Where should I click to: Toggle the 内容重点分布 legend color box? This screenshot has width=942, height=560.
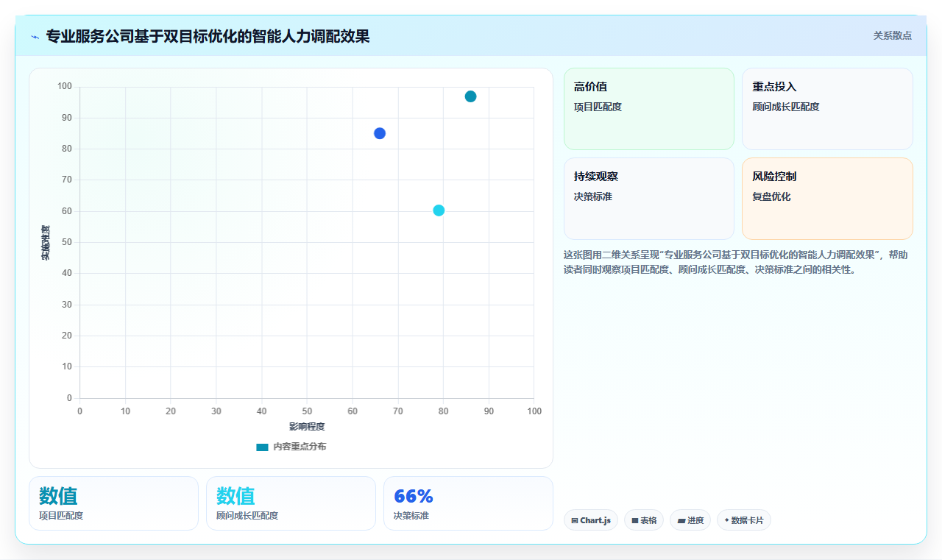pyautogui.click(x=262, y=447)
